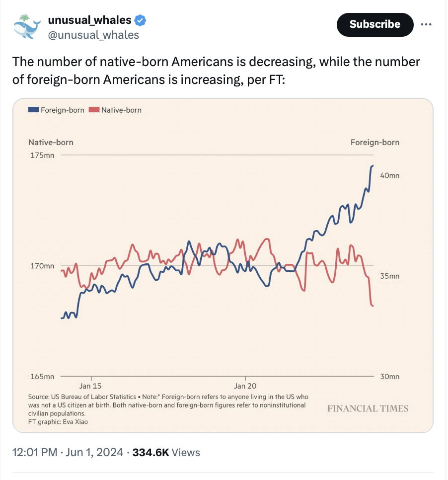
Task: Click the Native-born axis title on left
Action: tap(51, 143)
